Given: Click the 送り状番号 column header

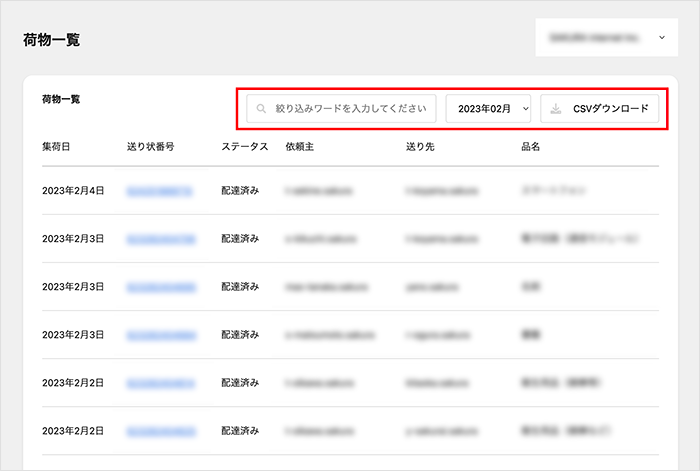Looking at the screenshot, I should pyautogui.click(x=151, y=147).
